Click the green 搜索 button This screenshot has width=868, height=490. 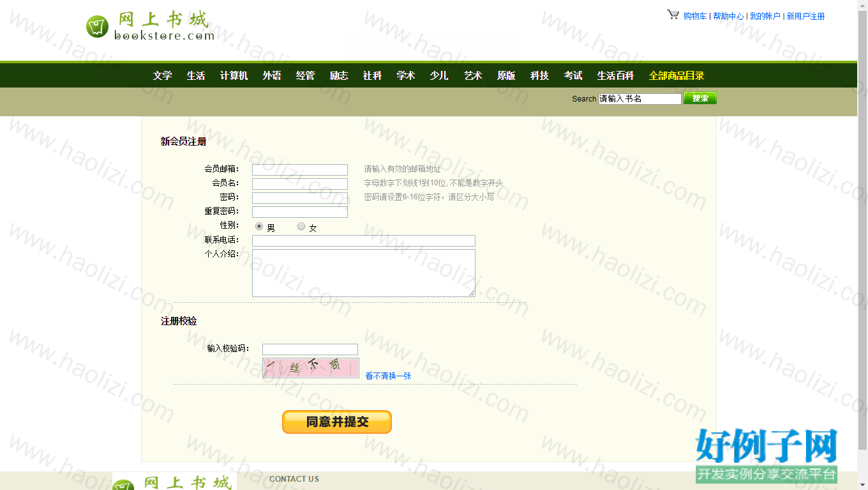(x=700, y=98)
